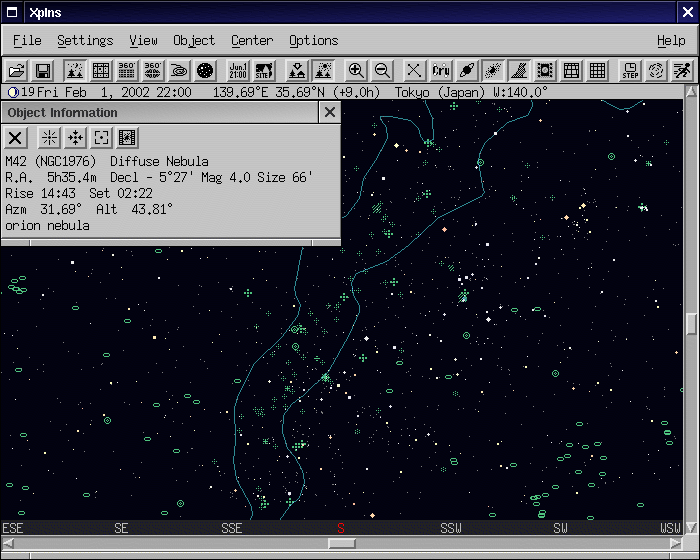Open the Help menu

click(x=671, y=41)
